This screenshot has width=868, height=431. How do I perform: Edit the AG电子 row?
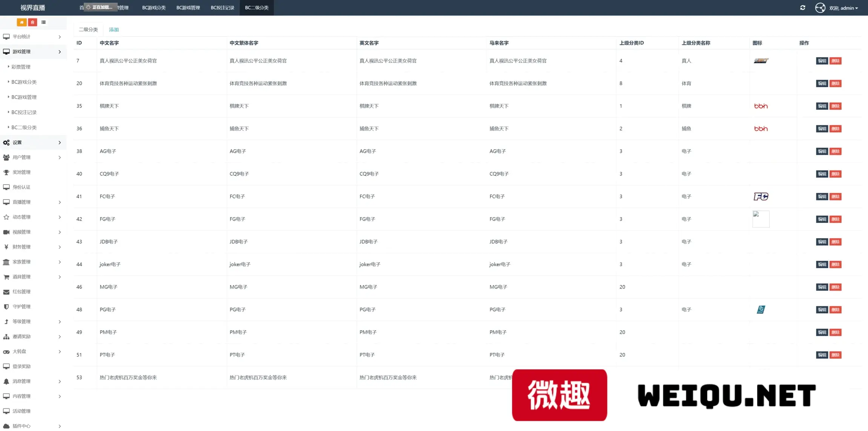822,151
